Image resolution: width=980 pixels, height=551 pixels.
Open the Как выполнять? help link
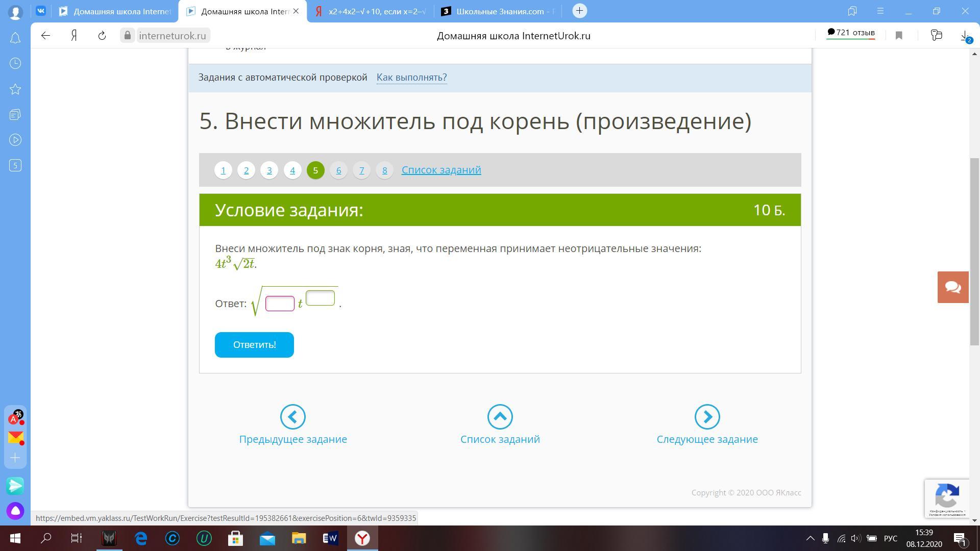point(411,77)
